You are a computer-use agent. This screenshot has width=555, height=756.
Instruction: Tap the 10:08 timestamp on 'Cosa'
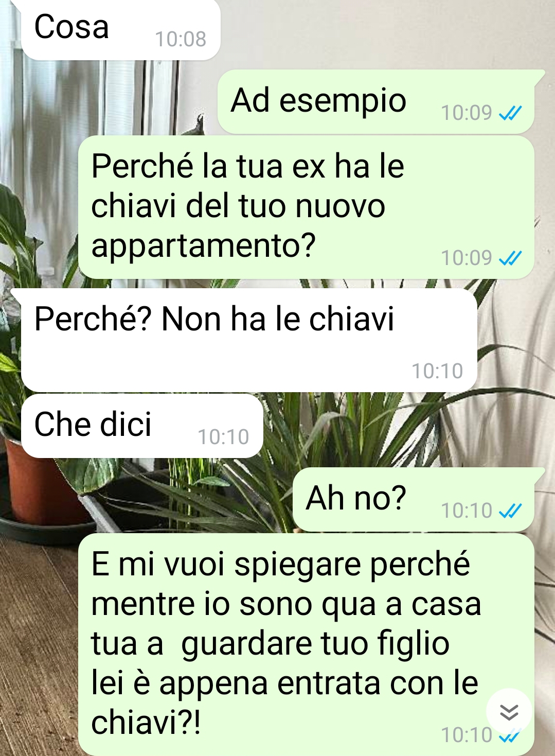(x=181, y=39)
